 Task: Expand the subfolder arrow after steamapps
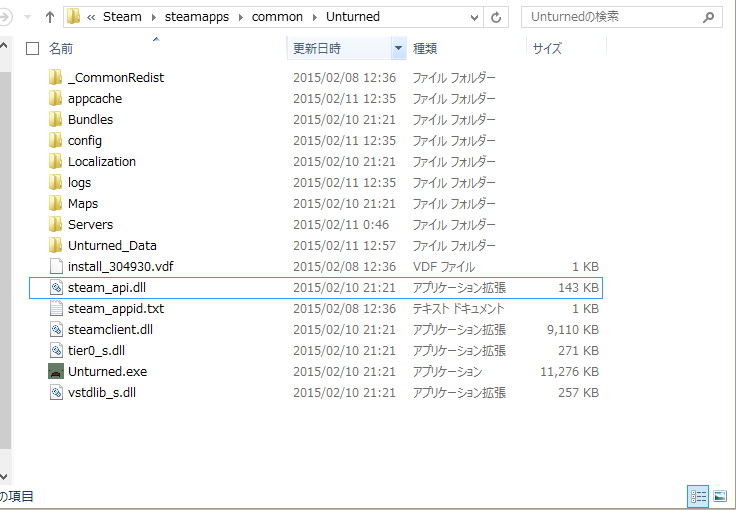coord(241,17)
